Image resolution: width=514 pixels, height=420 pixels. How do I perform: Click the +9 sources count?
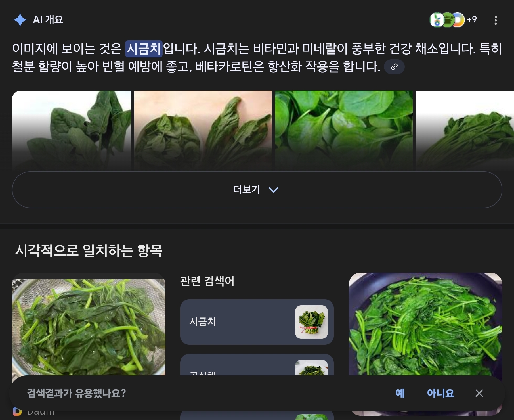(472, 20)
